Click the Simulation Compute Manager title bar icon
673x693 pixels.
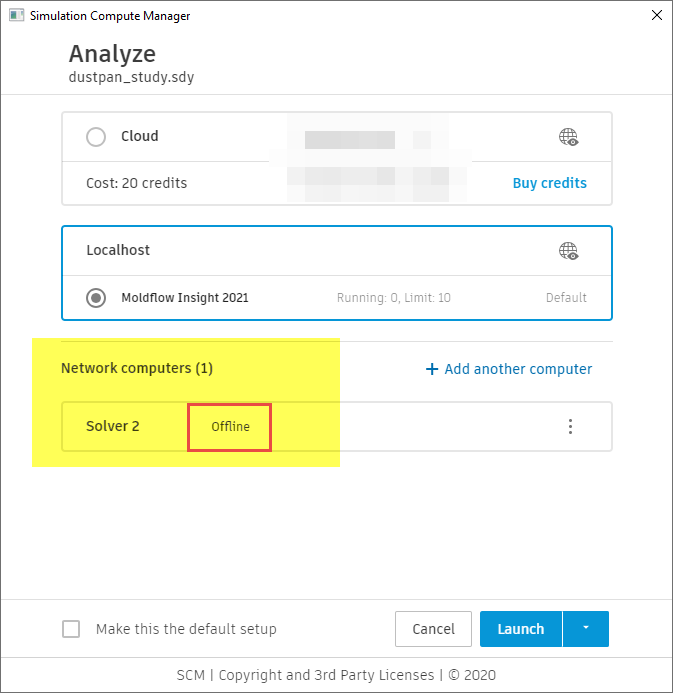coord(17,16)
